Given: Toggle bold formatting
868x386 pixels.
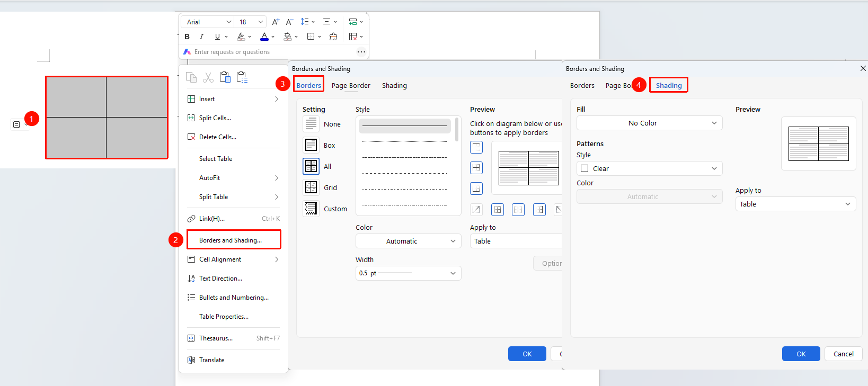Looking at the screenshot, I should coord(187,37).
